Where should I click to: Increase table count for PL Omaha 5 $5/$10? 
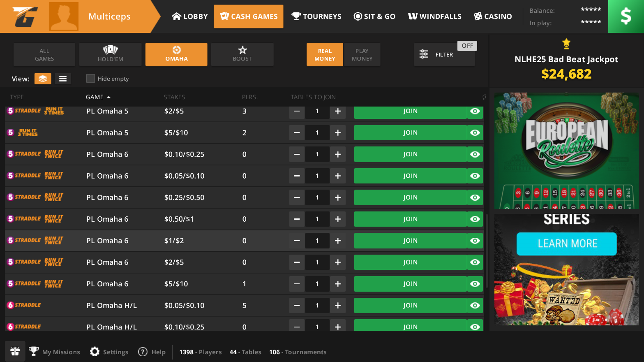point(338,133)
